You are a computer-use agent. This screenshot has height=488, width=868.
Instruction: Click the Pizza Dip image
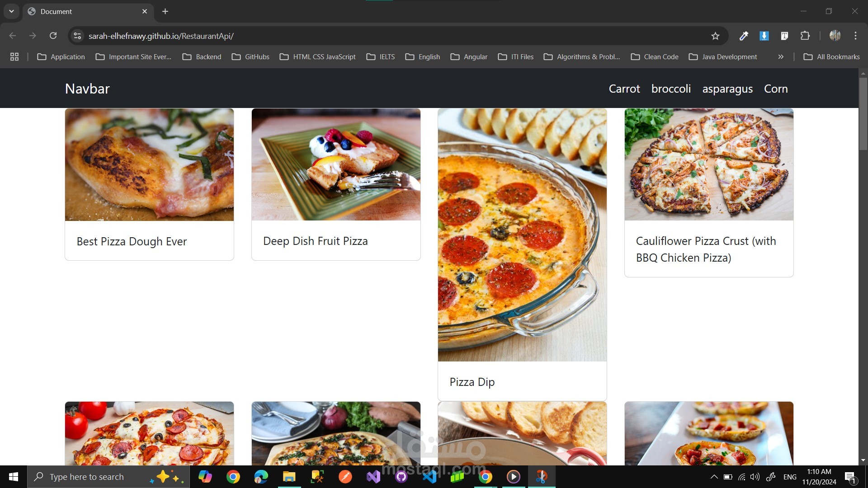522,235
